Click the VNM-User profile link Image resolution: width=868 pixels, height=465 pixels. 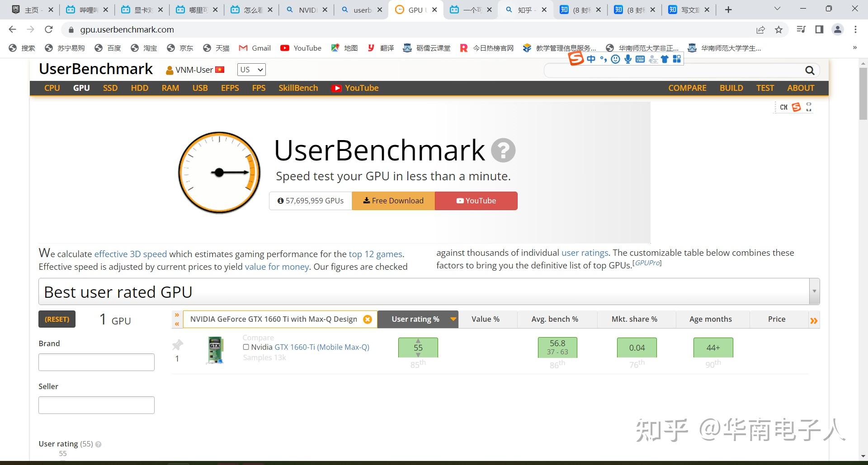[x=195, y=70]
